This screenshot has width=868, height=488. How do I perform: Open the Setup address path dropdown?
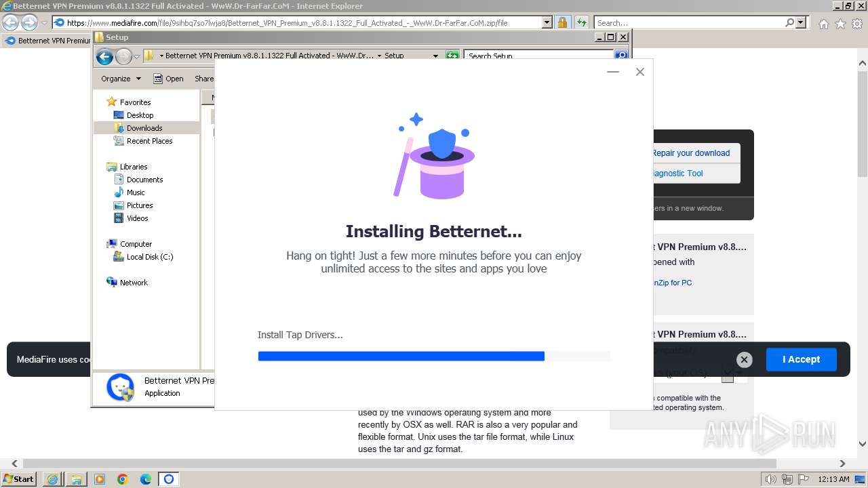(435, 56)
